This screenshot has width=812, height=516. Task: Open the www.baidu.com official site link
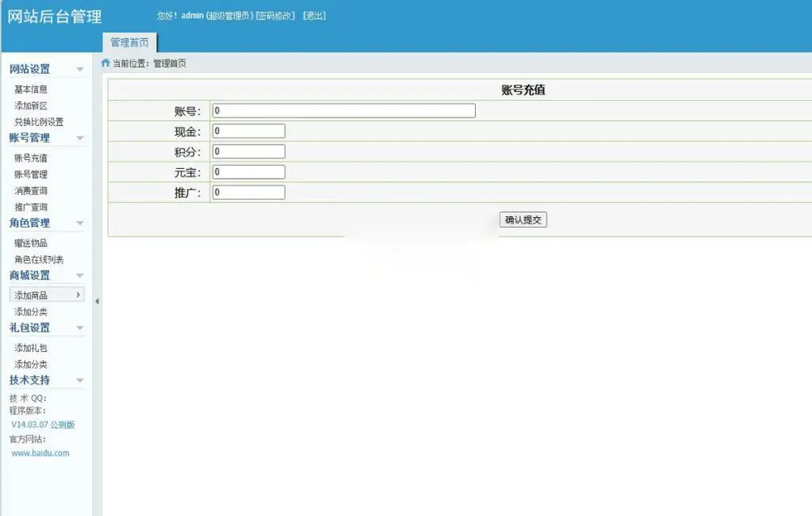point(41,453)
